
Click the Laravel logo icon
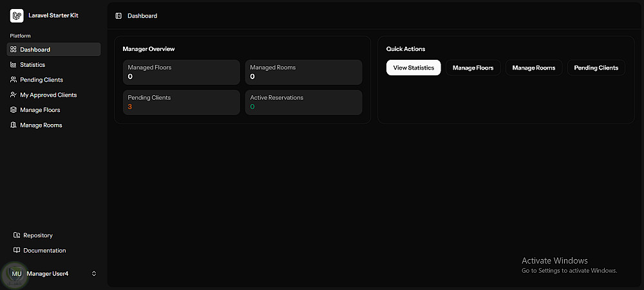click(17, 15)
